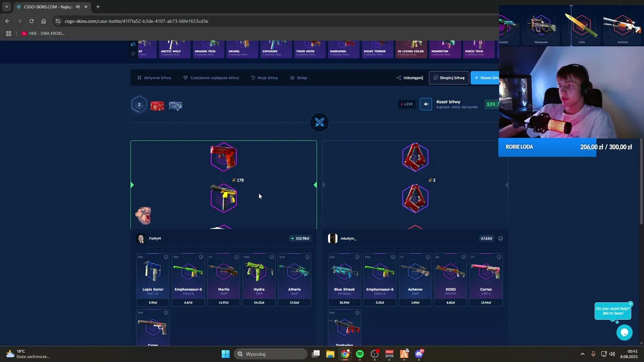Image resolution: width=644 pixels, height=362 pixels.
Task: Open the Windows Start menu
Action: click(x=225, y=354)
